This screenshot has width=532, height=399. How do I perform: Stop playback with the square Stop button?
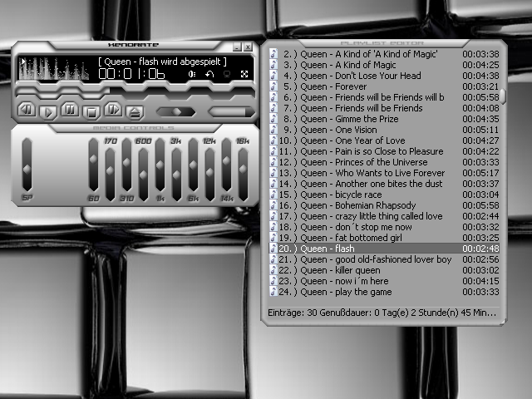click(91, 112)
